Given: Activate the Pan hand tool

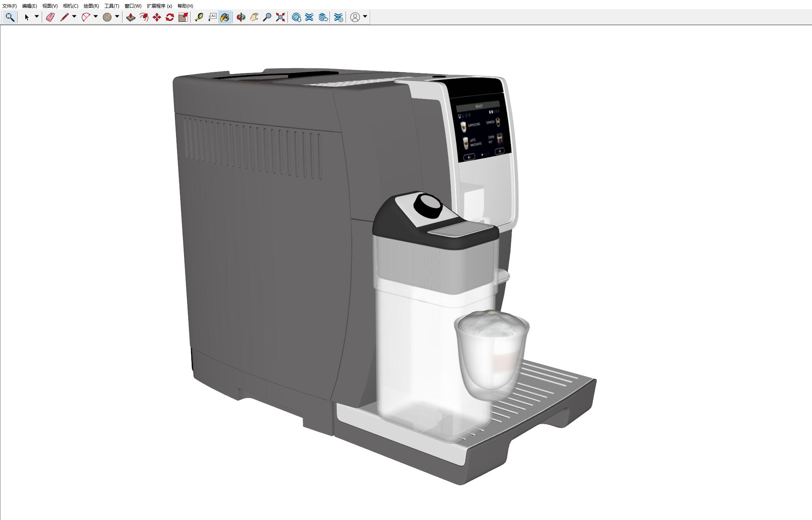Looking at the screenshot, I should click(x=254, y=17).
